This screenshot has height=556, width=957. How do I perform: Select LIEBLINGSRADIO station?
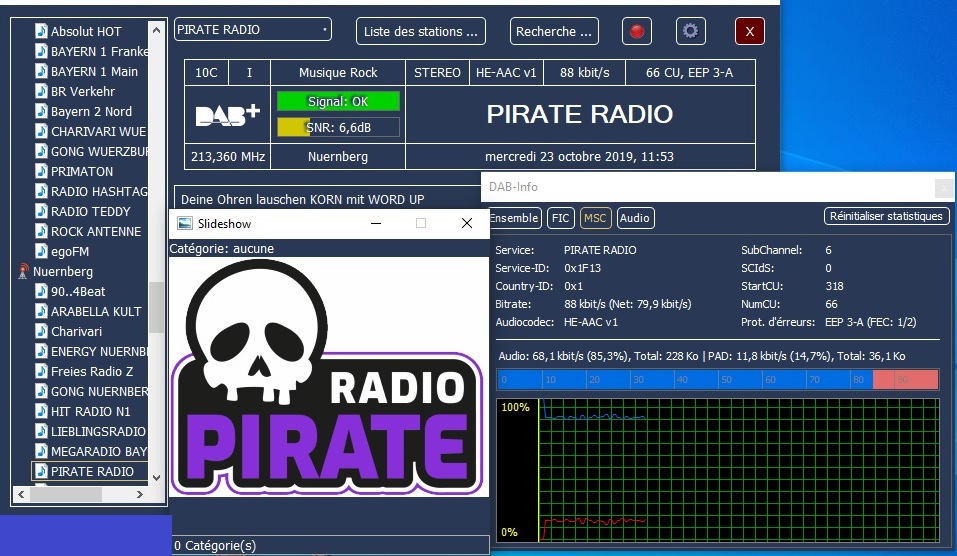[98, 431]
